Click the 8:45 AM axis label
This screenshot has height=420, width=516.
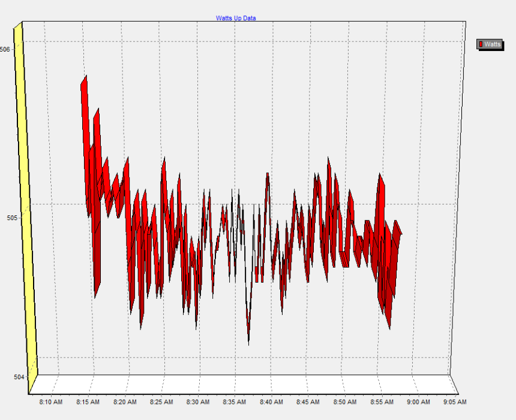click(308, 402)
